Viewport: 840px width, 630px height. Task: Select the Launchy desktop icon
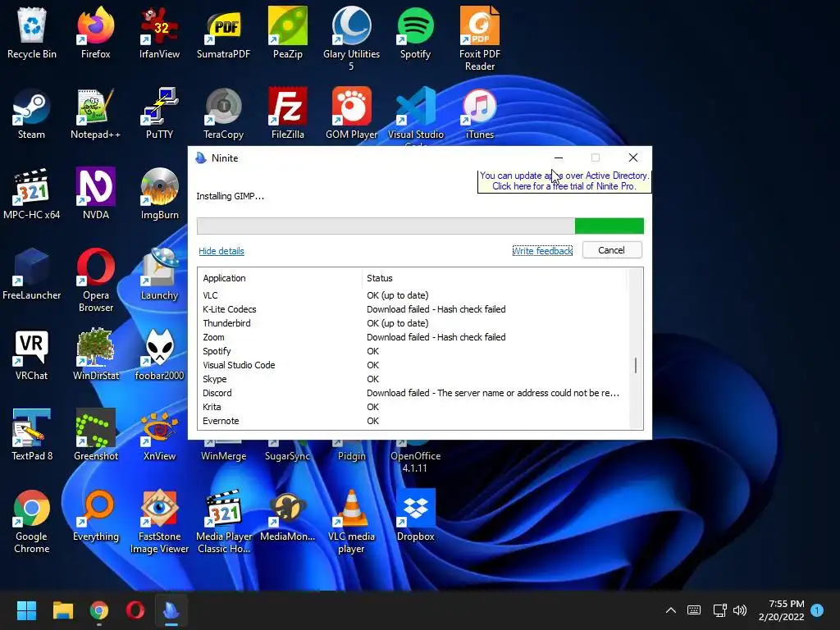159,274
